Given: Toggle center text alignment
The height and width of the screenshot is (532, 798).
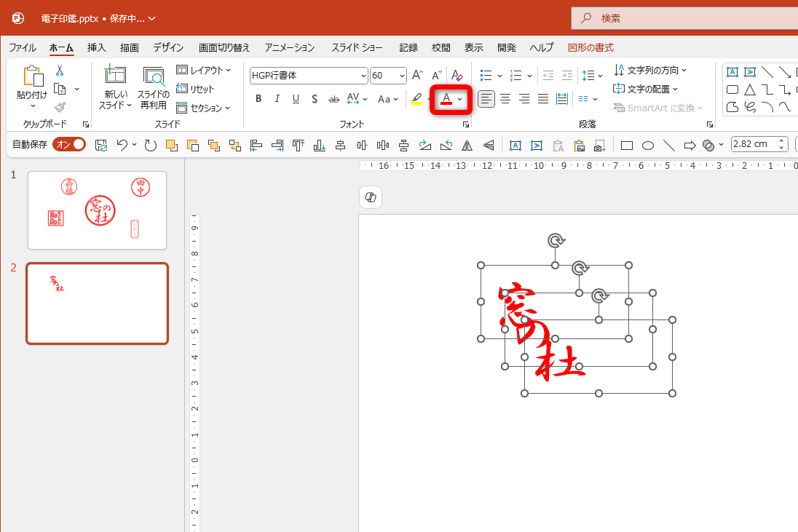Looking at the screenshot, I should click(505, 99).
